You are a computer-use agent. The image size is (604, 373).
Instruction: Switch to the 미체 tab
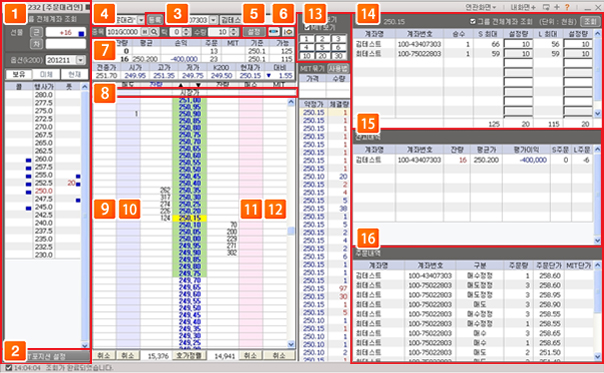click(46, 74)
